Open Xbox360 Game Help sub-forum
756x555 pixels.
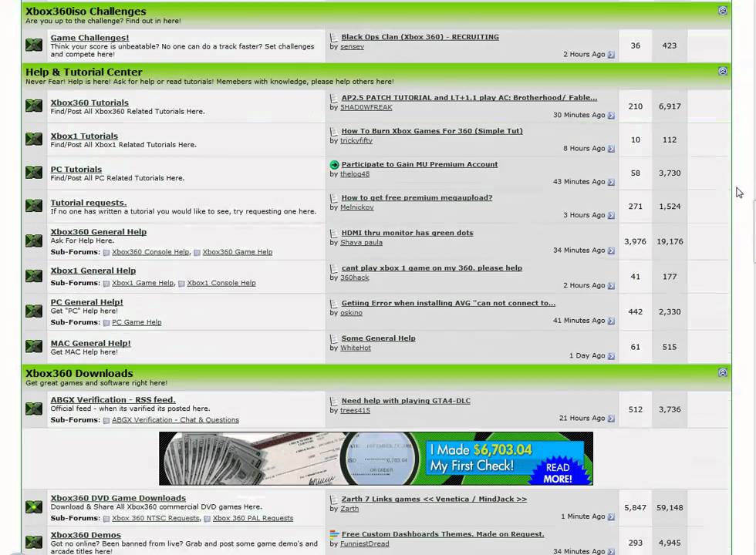point(238,252)
